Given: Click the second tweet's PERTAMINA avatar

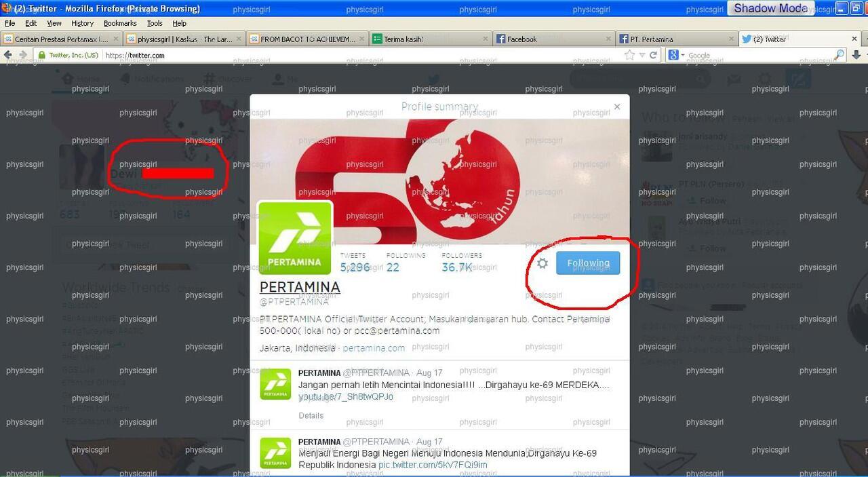Looking at the screenshot, I should [276, 453].
